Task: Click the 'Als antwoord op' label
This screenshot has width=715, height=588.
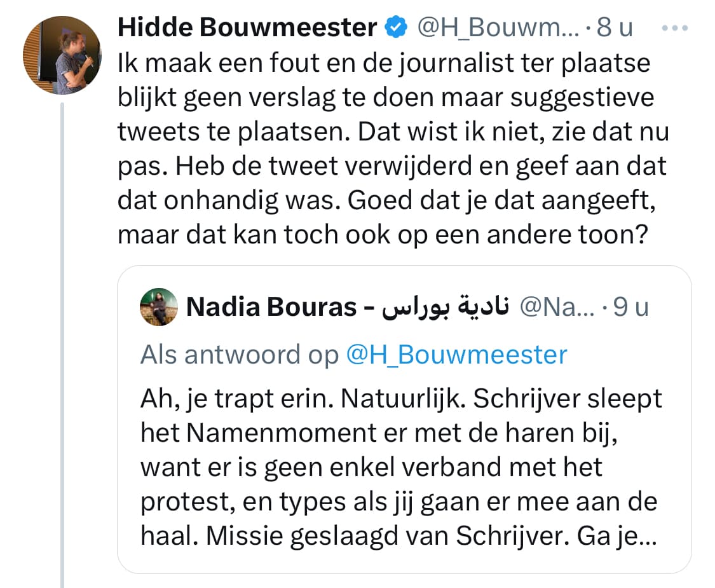Action: click(x=240, y=355)
